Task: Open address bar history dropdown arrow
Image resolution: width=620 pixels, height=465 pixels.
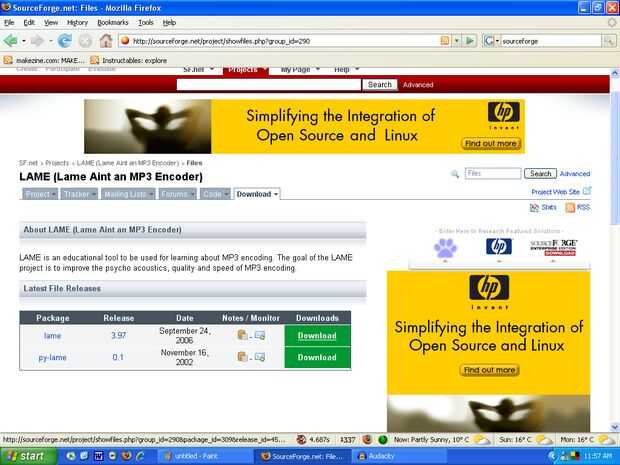Action: coord(457,41)
